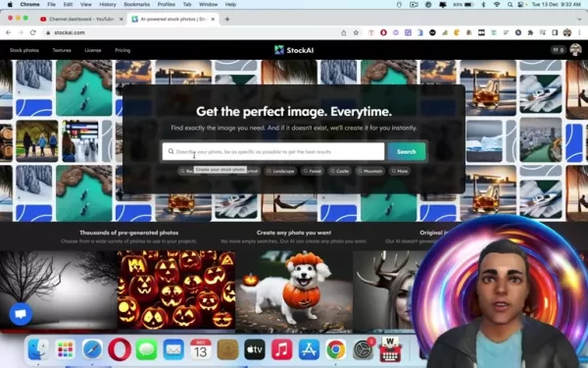Expand the tab search chevron
Image resolution: width=588 pixels, height=368 pixels.
click(x=579, y=20)
